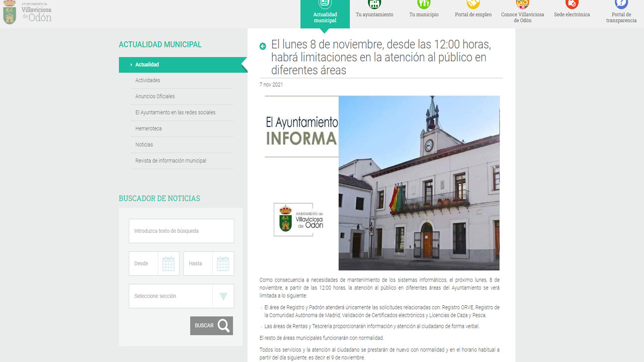This screenshot has height=362, width=644.
Task: Click the Tu municipio people icon
Action: (424, 5)
